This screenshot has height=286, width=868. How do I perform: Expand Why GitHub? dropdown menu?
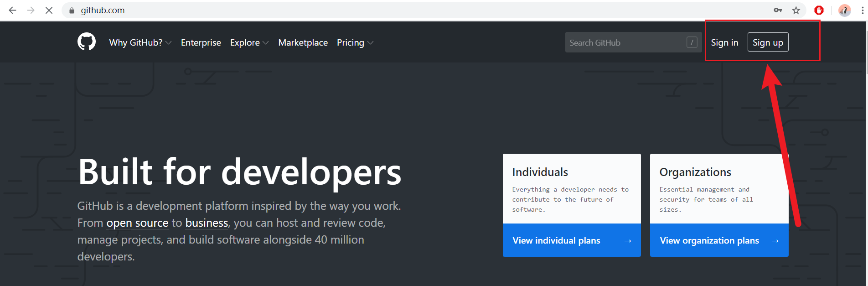click(140, 42)
